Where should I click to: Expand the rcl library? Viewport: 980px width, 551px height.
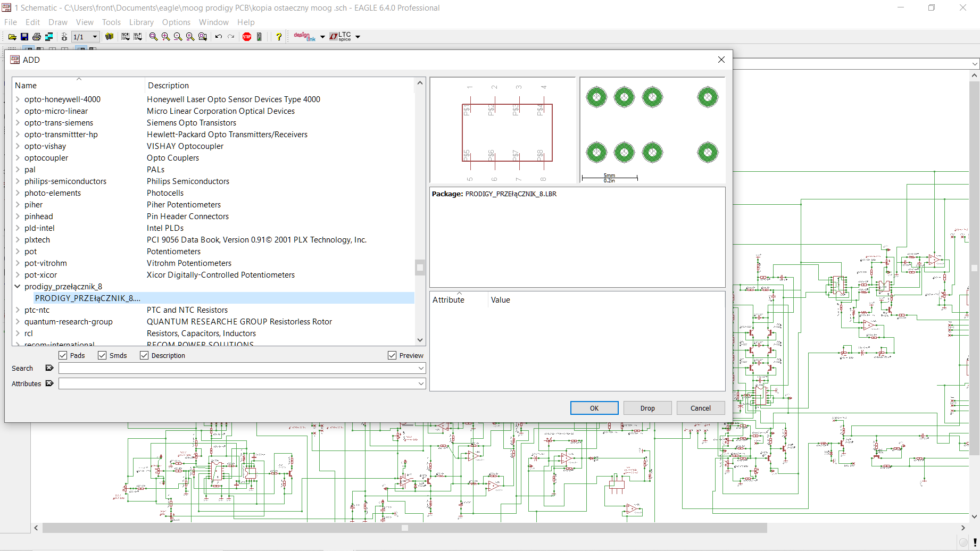pyautogui.click(x=18, y=333)
